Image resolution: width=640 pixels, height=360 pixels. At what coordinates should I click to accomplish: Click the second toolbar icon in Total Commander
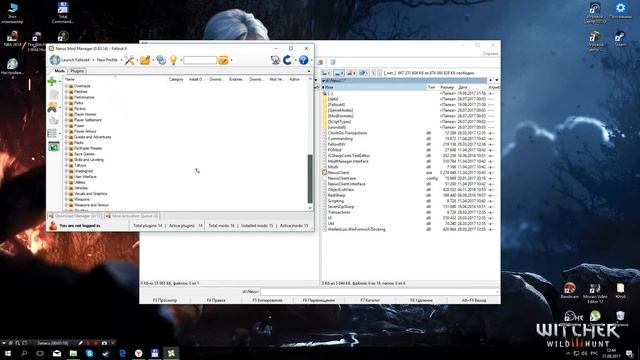[x=333, y=62]
